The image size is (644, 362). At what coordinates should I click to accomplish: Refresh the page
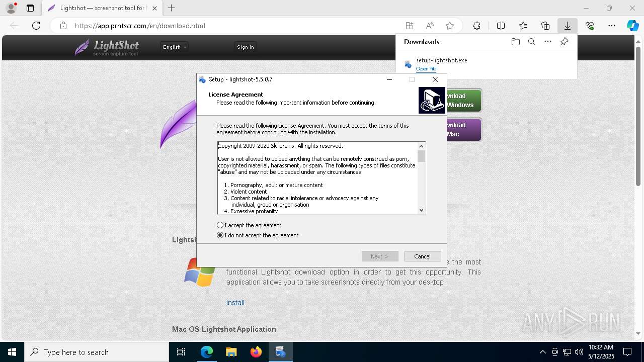coord(36,26)
